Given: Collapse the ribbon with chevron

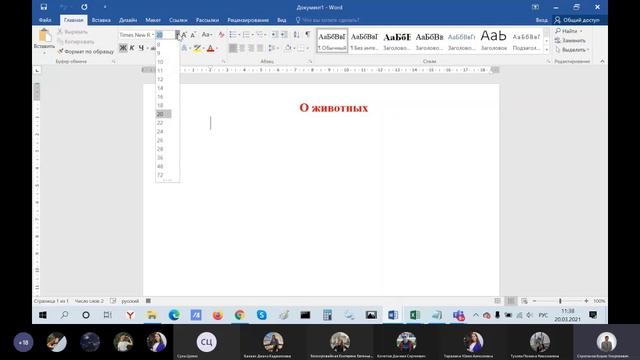Looking at the screenshot, I should pyautogui.click(x=602, y=61).
